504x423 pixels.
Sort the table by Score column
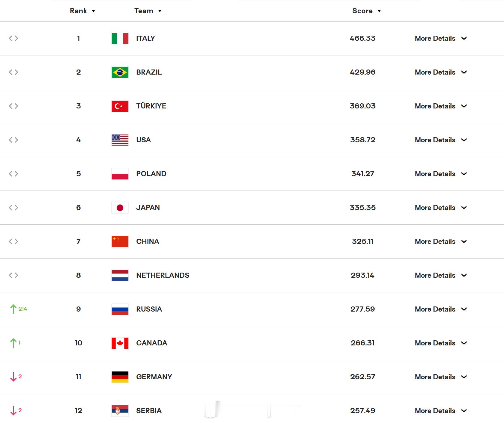pyautogui.click(x=367, y=11)
